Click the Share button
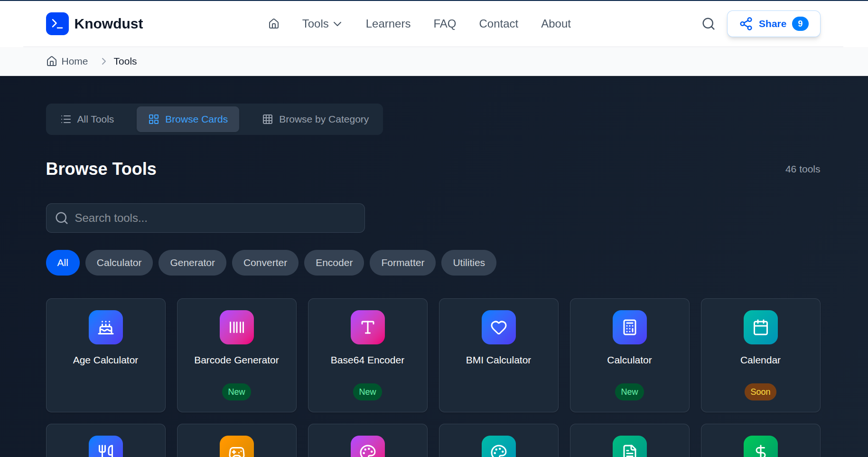Viewport: 868px width, 457px height. pos(774,24)
